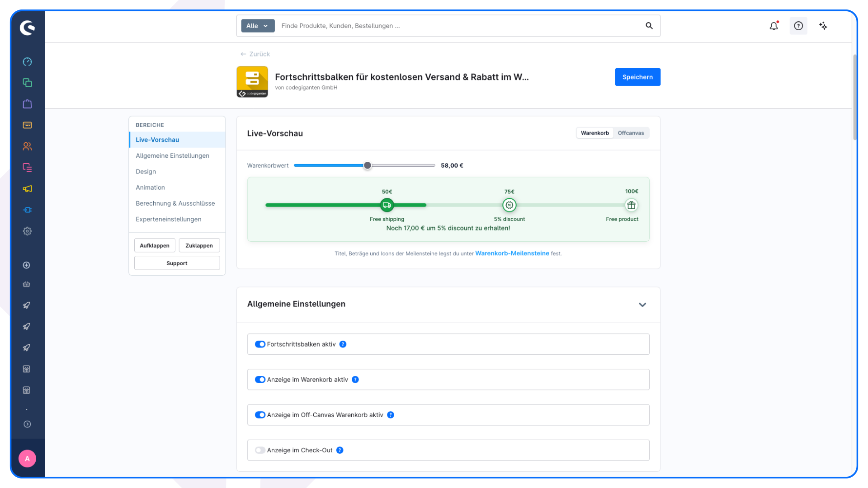This screenshot has height=488, width=868.
Task: Click the basket icon in sidebar
Action: (x=27, y=285)
